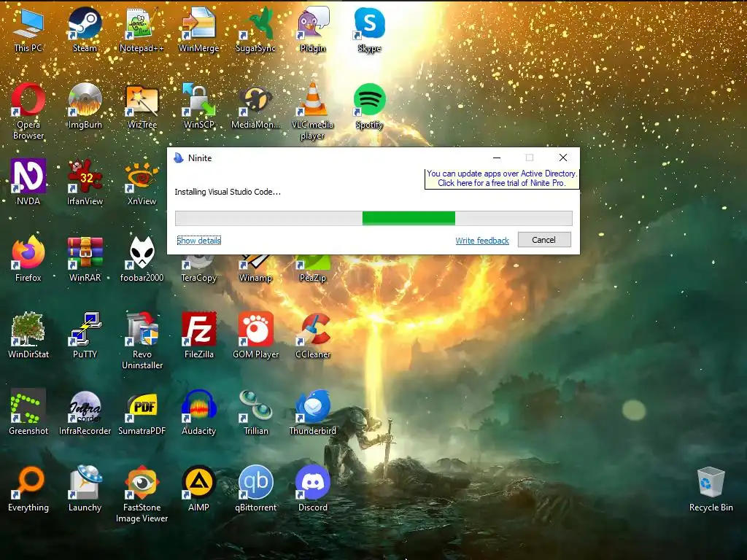The image size is (747, 560).
Task: Click the CCleaner icon
Action: click(312, 335)
